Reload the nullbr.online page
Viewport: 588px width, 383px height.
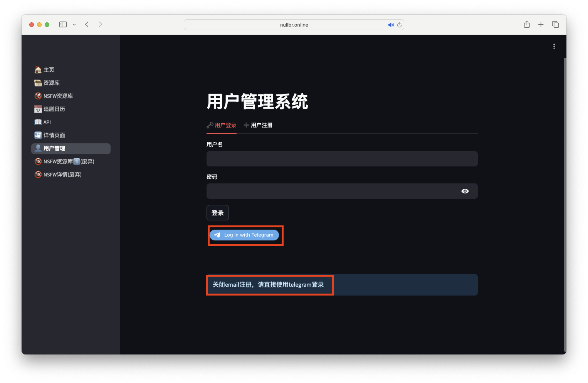point(400,25)
